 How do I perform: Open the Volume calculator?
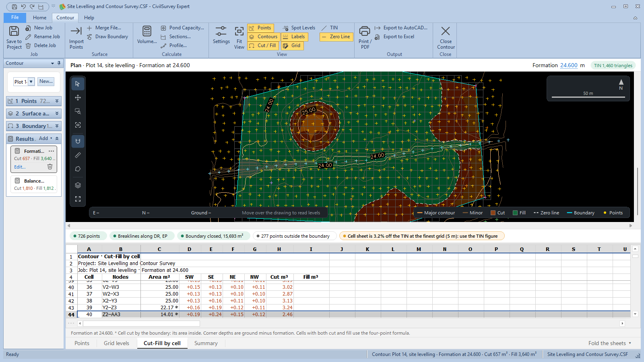pos(147,35)
